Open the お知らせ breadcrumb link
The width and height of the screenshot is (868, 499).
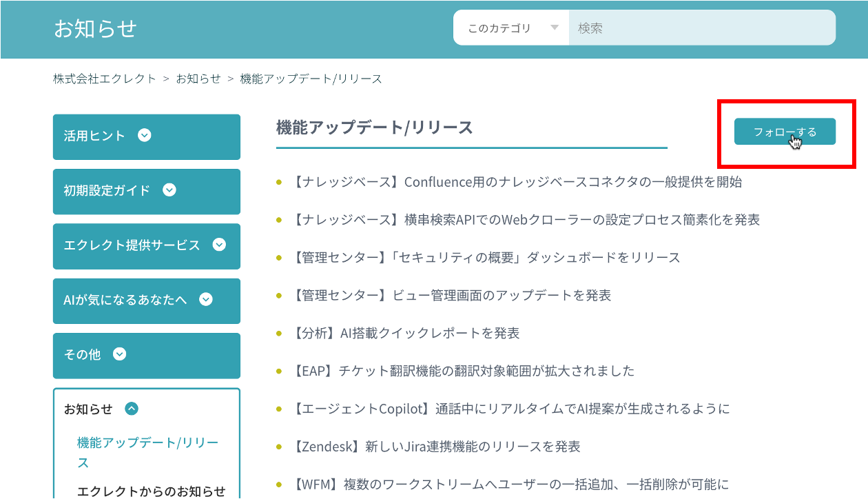pyautogui.click(x=198, y=79)
